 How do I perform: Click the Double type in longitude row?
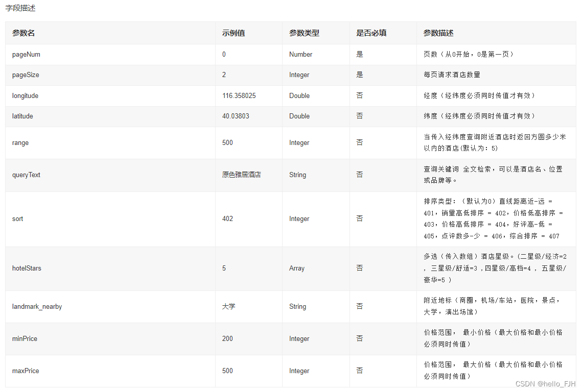point(299,96)
